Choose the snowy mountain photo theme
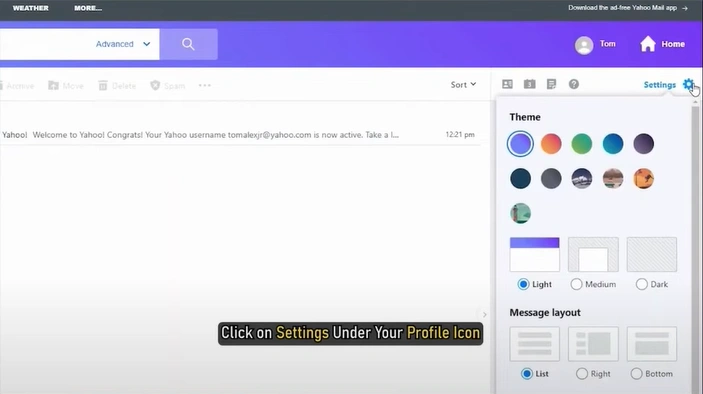The height and width of the screenshot is (394, 703). coord(581,178)
